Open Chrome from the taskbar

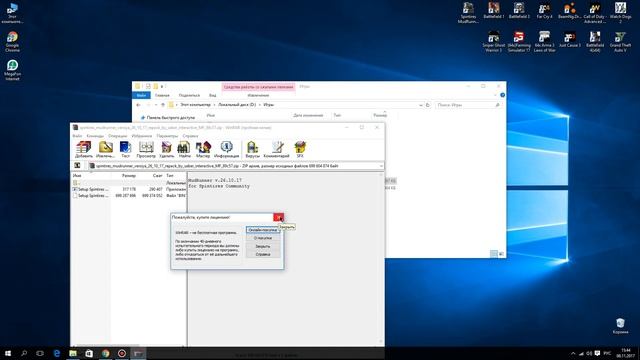pyautogui.click(x=106, y=353)
